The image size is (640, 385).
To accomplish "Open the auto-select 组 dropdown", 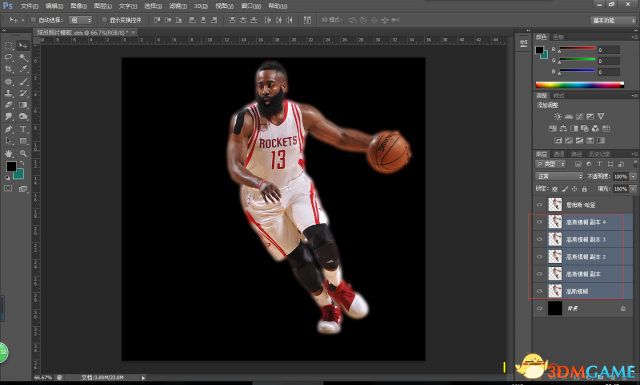I will click(x=80, y=20).
